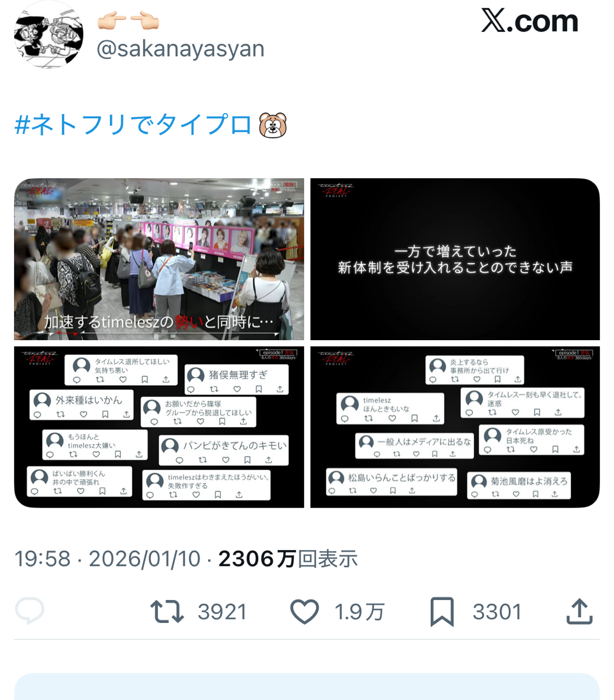Click the 1.9万 likes count
This screenshot has width=614, height=700.
360,612
